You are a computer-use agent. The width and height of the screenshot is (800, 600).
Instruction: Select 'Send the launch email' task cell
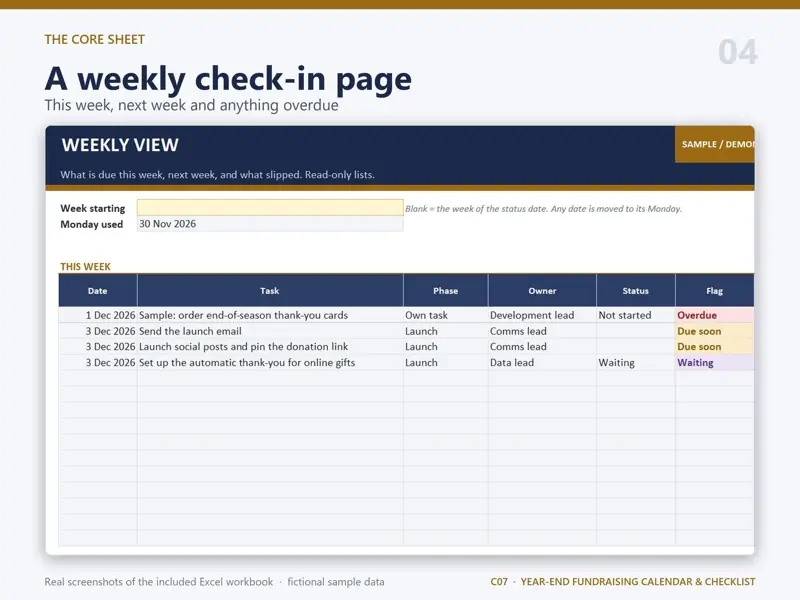pos(270,331)
